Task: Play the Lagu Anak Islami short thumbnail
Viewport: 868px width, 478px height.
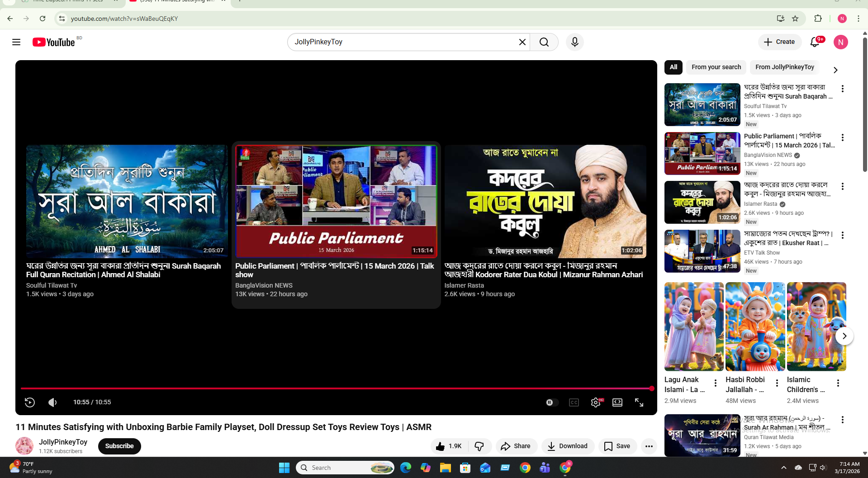Action: tap(694, 327)
